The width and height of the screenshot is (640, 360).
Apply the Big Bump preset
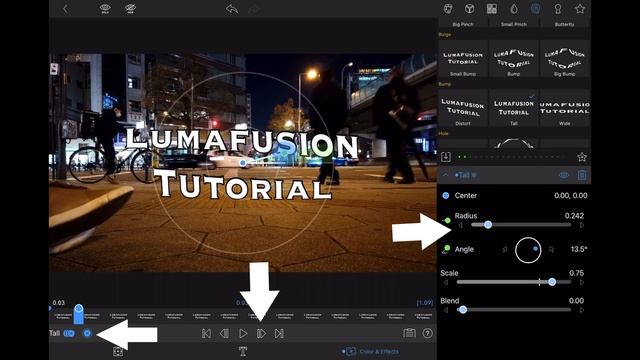tap(564, 58)
